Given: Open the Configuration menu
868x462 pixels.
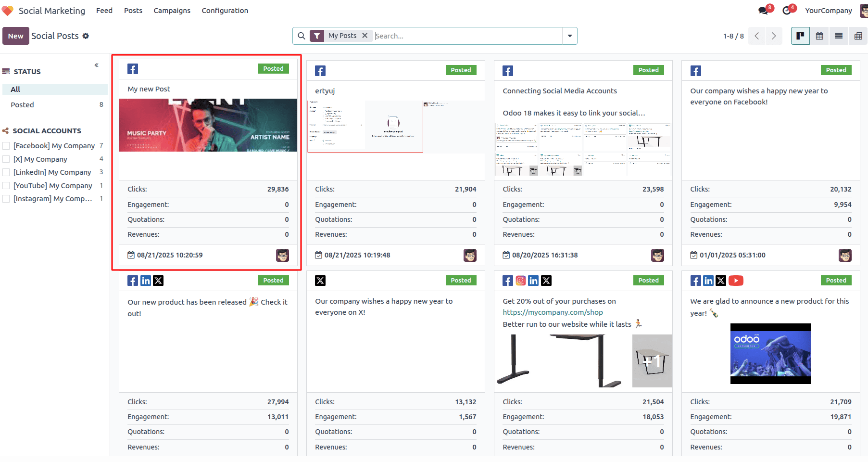Looking at the screenshot, I should tap(225, 10).
